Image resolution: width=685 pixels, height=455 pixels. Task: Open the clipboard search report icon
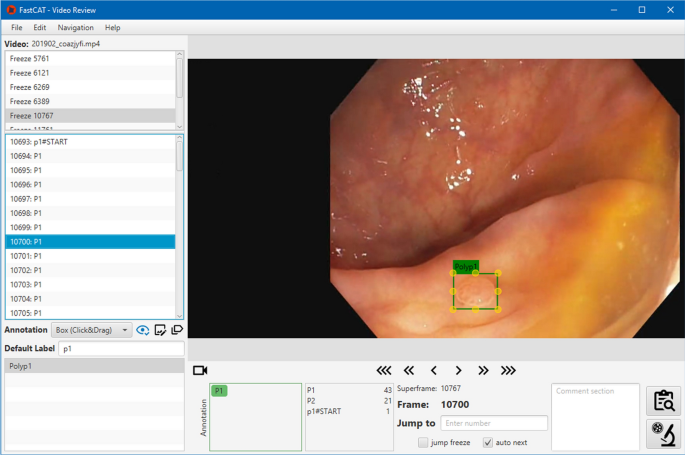[664, 400]
